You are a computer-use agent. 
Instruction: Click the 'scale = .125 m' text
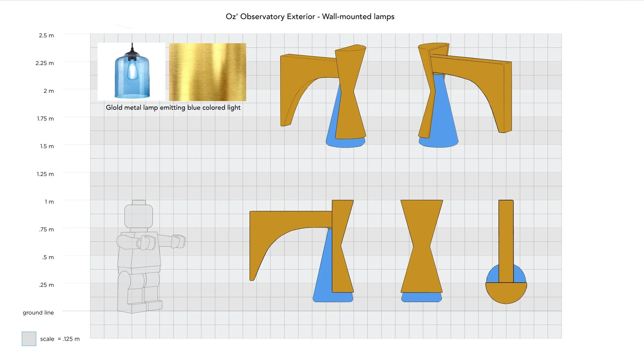tap(60, 339)
